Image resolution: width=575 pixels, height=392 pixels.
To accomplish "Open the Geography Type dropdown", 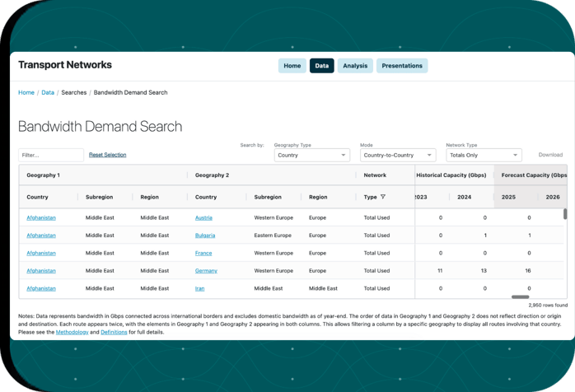I will pos(311,155).
